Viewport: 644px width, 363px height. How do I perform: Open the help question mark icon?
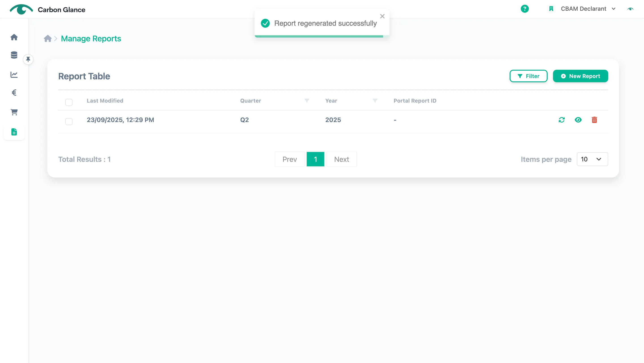(x=525, y=9)
